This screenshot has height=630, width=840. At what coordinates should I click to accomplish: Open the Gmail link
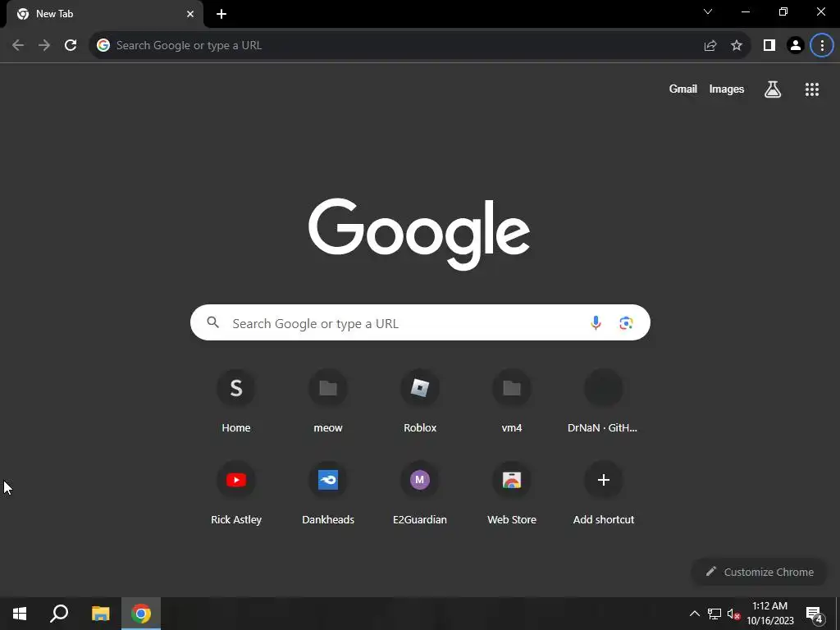[683, 89]
